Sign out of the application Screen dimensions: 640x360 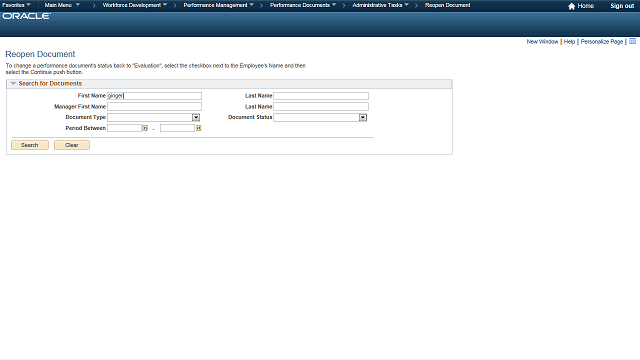pos(622,6)
